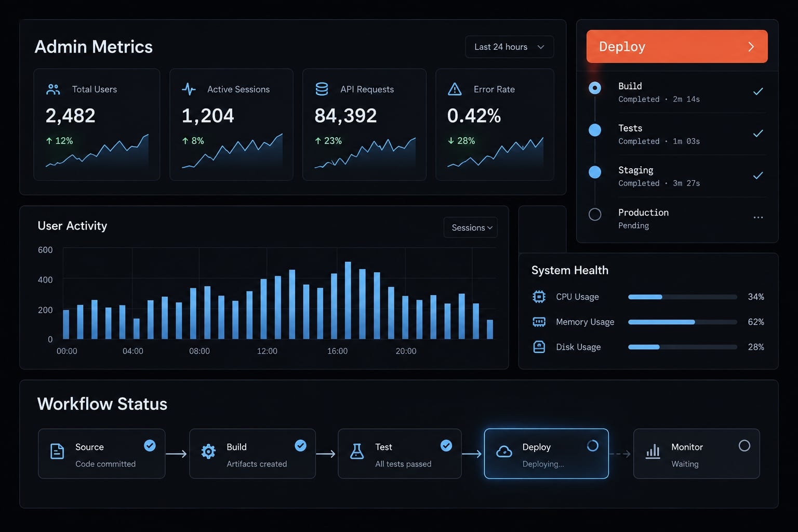Click the Test flask icon in workflow

pyautogui.click(x=357, y=451)
